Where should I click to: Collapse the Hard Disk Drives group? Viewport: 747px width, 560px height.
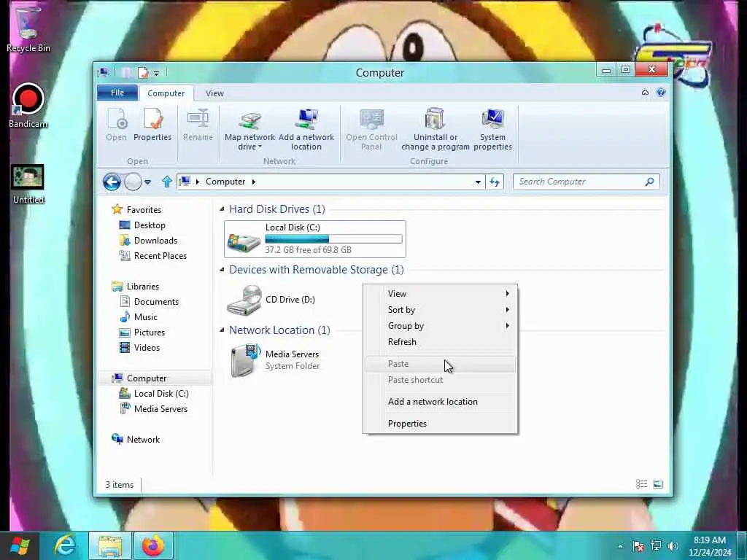coord(222,209)
